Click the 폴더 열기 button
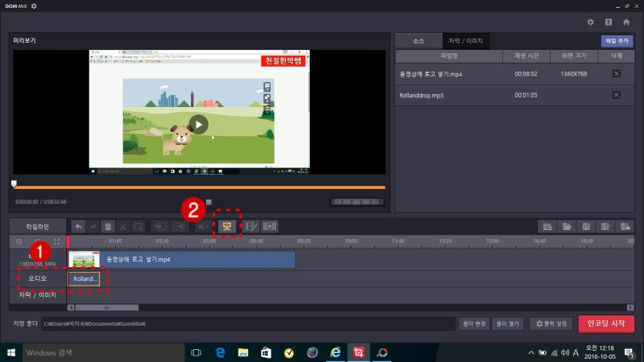The width and height of the screenshot is (644, 362). (508, 324)
